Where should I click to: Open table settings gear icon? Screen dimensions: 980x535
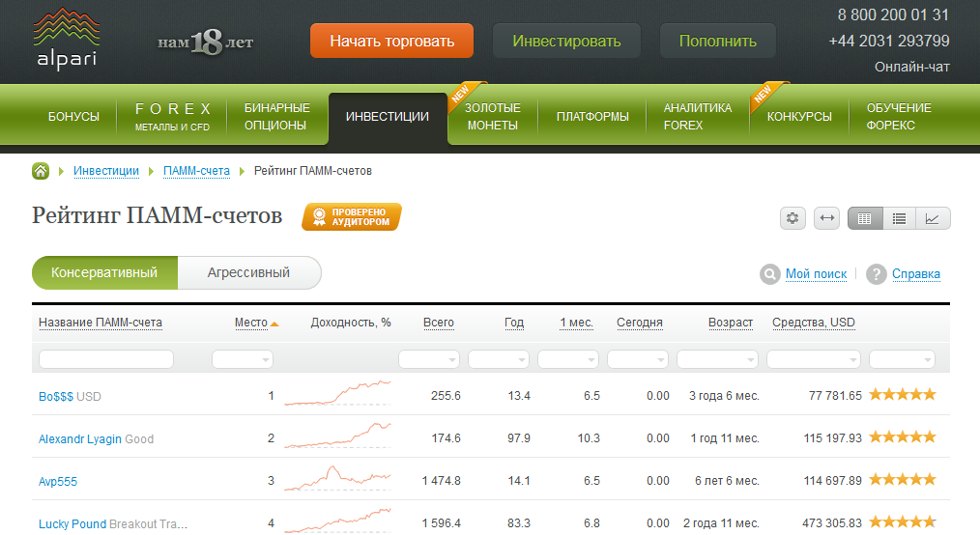point(793,218)
